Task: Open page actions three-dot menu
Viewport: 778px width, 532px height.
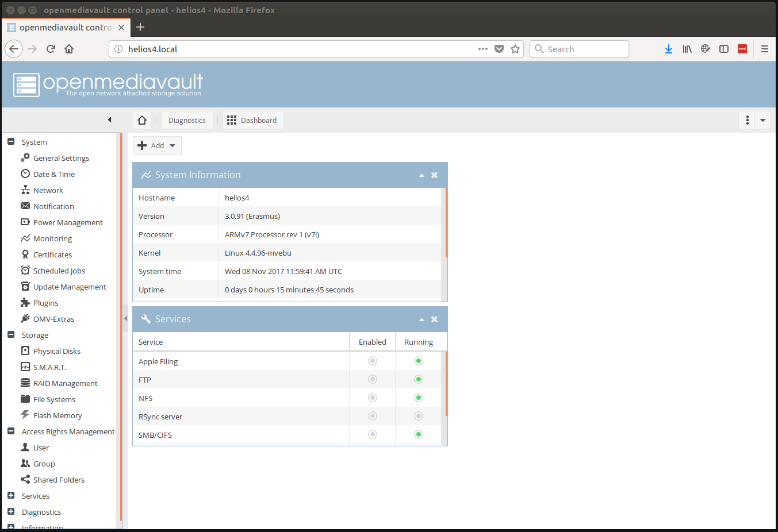Action: click(x=483, y=49)
